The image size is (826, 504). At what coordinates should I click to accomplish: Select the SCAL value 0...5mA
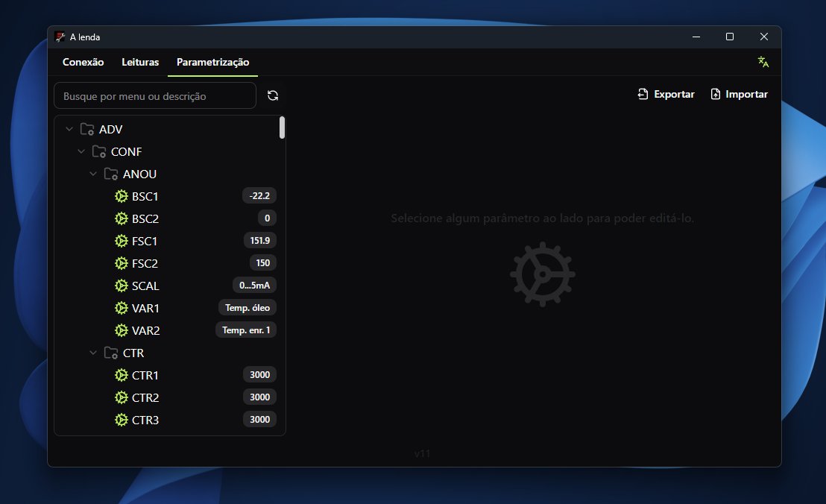[x=254, y=286]
